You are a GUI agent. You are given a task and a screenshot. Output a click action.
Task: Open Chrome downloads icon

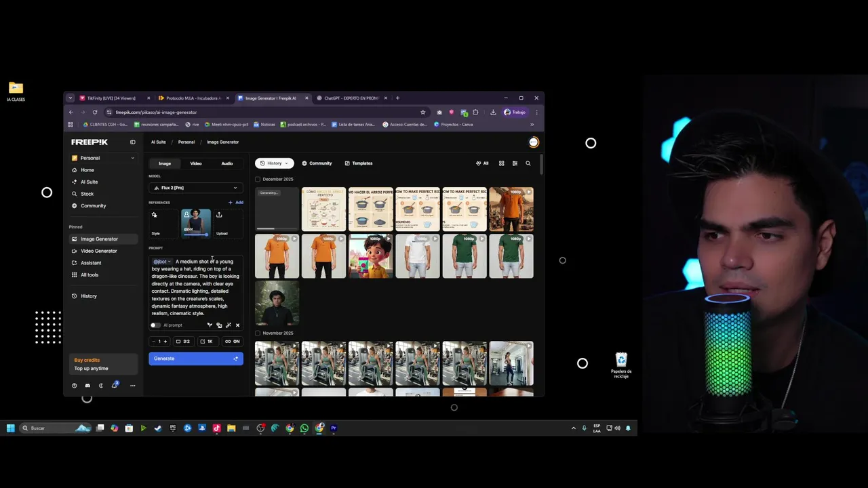(493, 113)
